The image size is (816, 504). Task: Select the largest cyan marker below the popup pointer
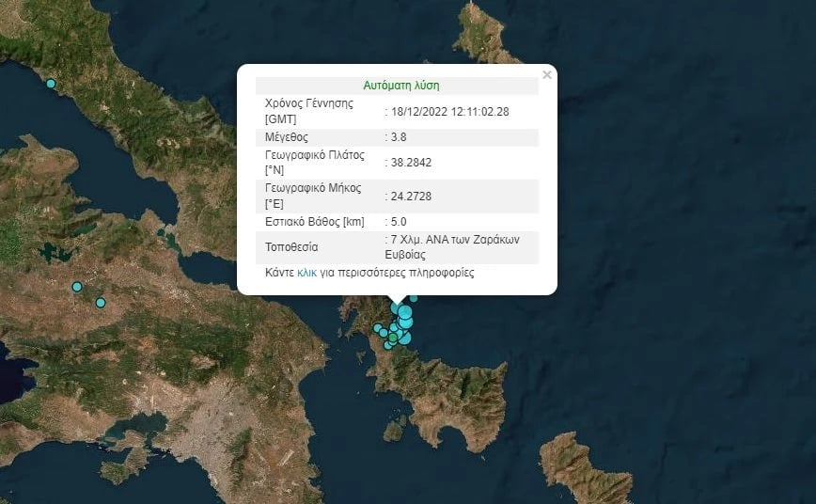405,312
